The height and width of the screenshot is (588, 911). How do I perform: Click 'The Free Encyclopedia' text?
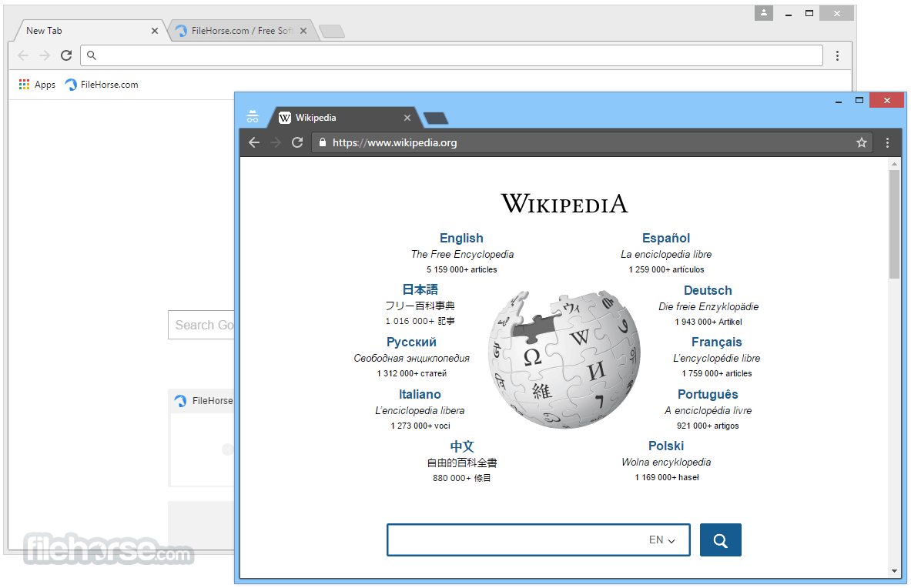tap(463, 254)
